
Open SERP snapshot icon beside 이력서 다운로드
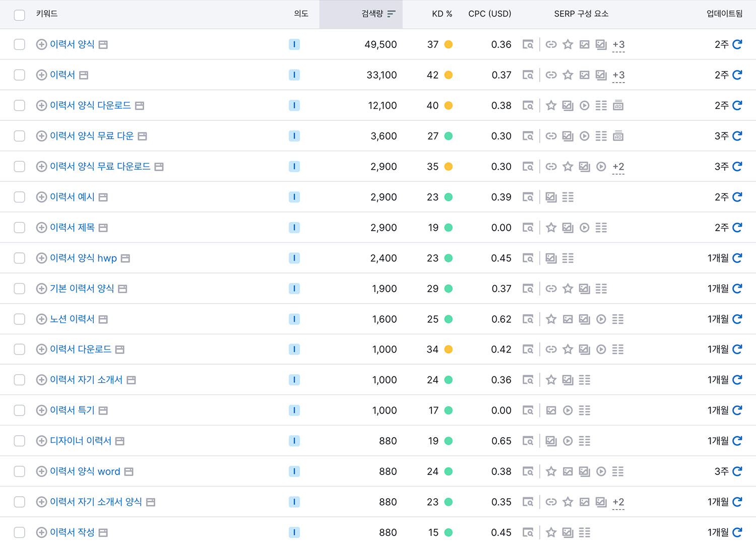120,350
